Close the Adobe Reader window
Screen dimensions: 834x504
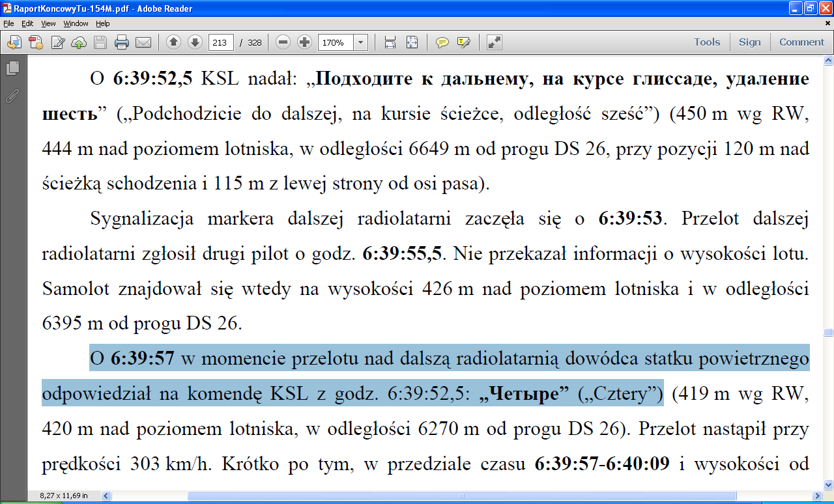click(826, 8)
